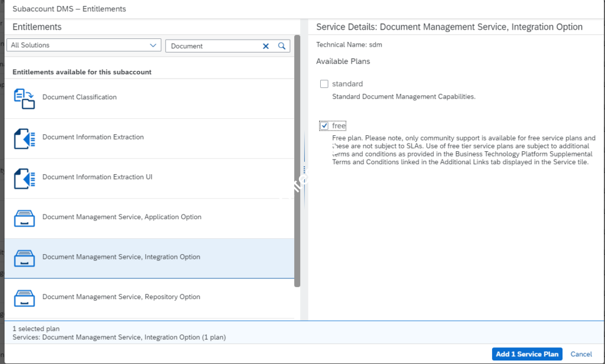
Task: Click the Repository Option drawer icon
Action: click(24, 298)
